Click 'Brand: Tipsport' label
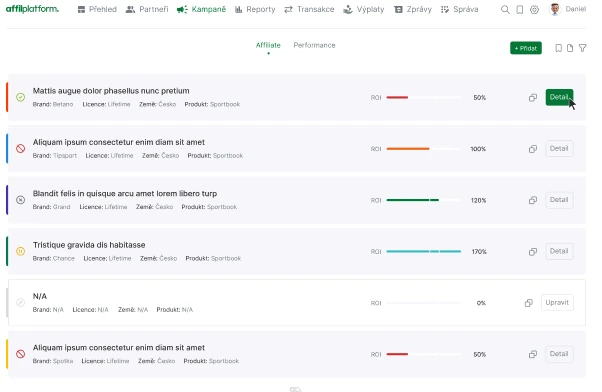This screenshot has width=602, height=392. (55, 156)
